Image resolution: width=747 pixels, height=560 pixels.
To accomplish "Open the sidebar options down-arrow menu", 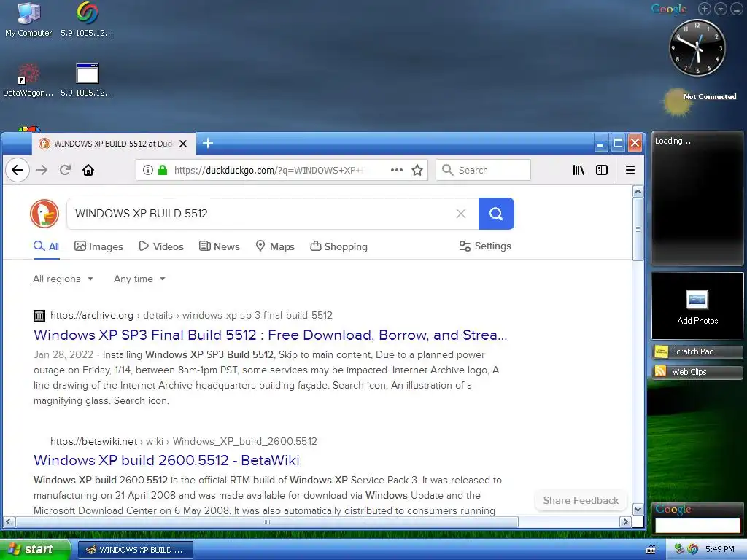I will (x=720, y=9).
